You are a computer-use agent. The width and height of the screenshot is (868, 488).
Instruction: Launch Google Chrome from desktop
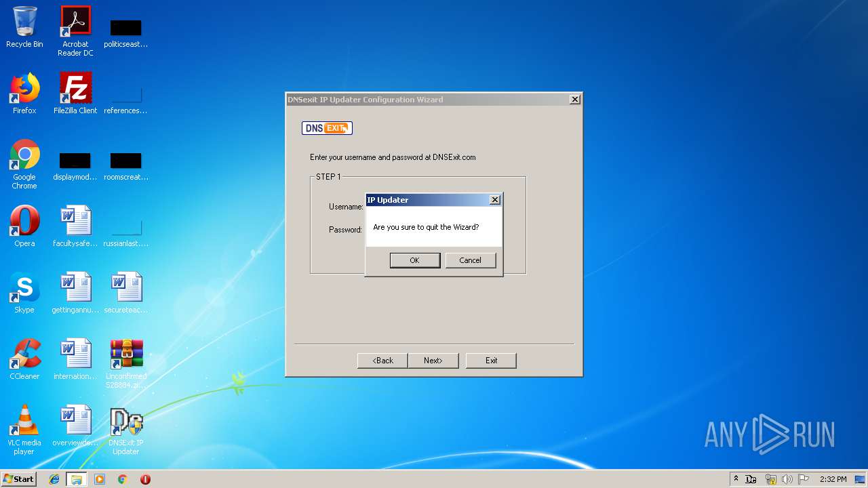pos(24,164)
